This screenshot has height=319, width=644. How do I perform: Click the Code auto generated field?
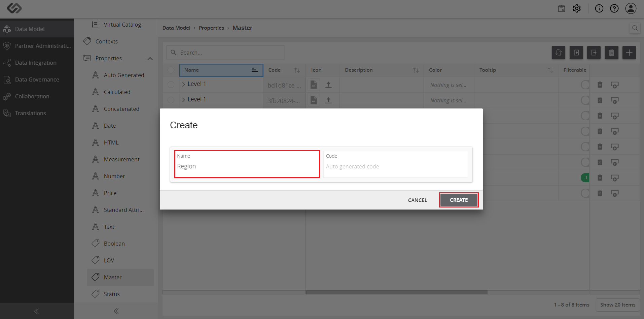point(395,164)
